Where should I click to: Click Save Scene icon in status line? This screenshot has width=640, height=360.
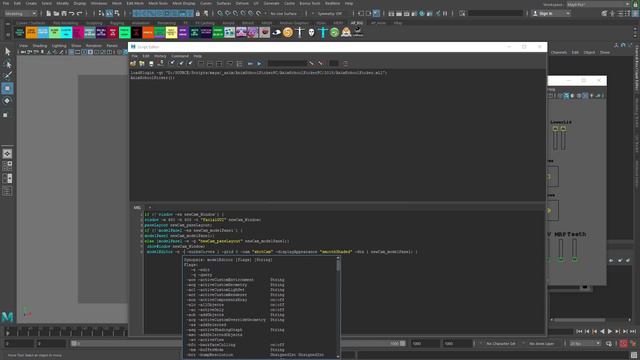[x=64, y=13]
